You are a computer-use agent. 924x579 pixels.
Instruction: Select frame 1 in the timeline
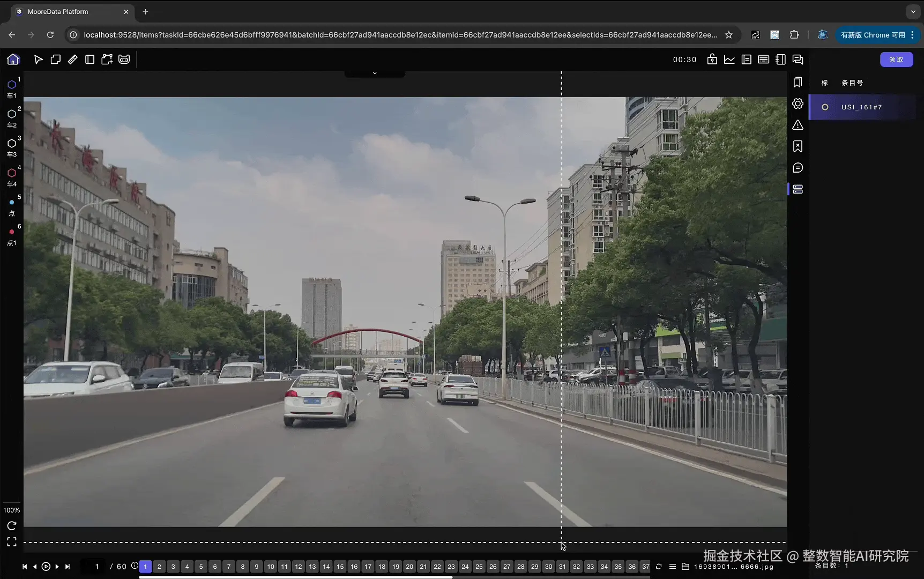tap(145, 567)
